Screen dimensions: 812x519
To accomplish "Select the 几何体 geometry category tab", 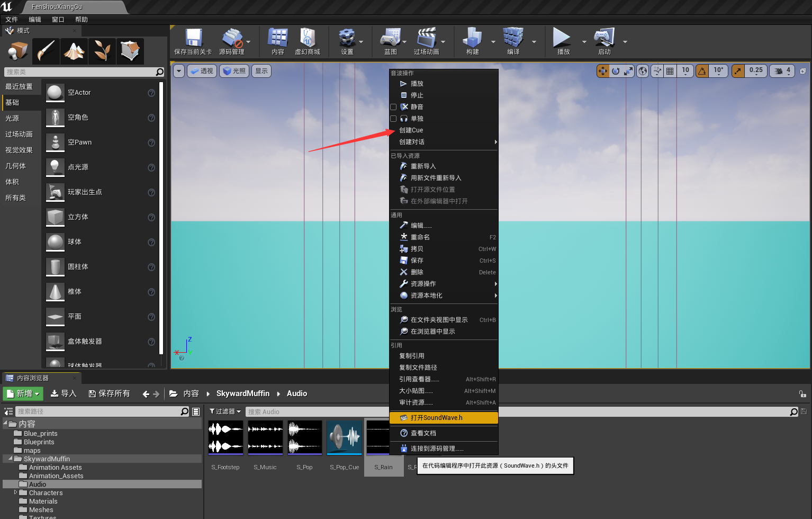I will click(21, 166).
